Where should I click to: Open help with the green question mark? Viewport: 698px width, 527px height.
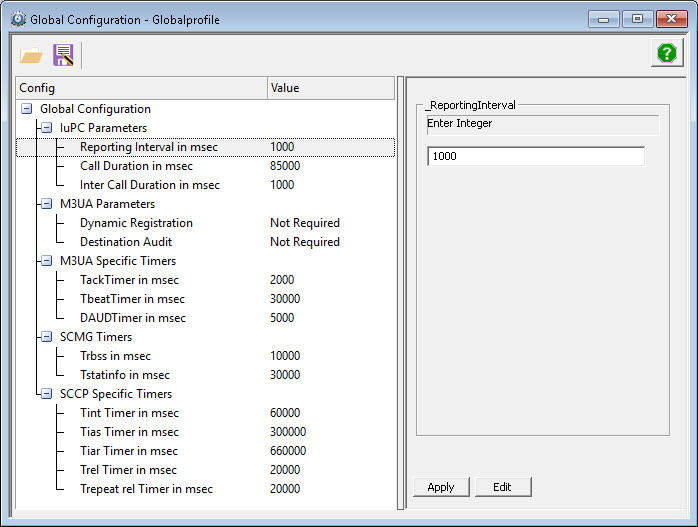(666, 53)
